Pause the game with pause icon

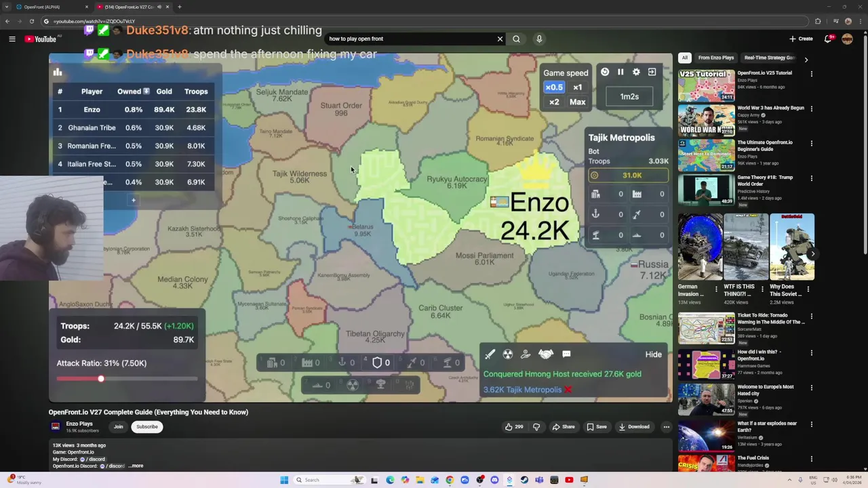coord(620,72)
